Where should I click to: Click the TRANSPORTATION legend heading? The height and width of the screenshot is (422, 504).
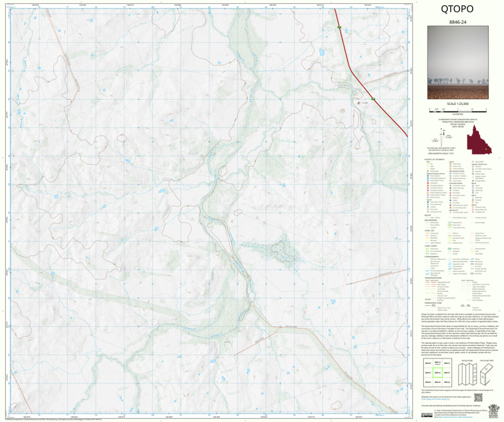point(433,278)
